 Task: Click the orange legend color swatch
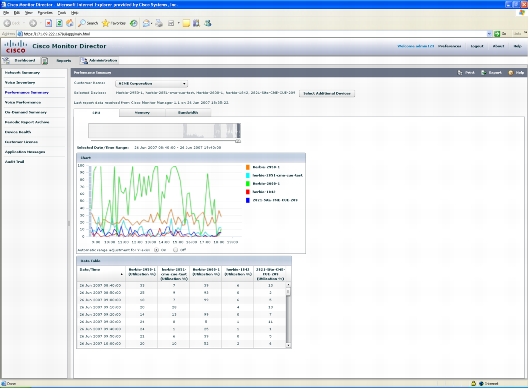(248, 167)
